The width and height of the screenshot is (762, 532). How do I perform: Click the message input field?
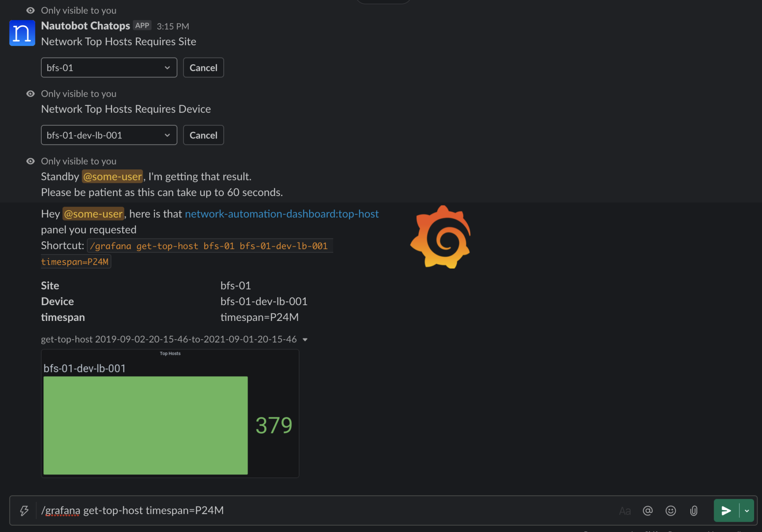coord(325,511)
